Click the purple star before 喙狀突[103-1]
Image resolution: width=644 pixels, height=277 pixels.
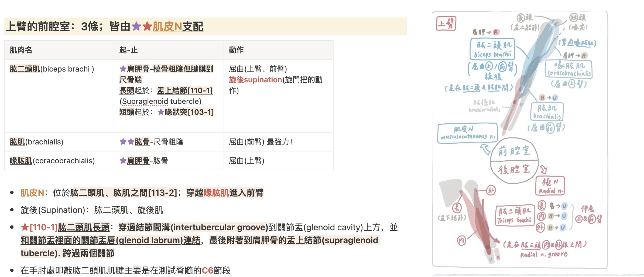(161, 112)
